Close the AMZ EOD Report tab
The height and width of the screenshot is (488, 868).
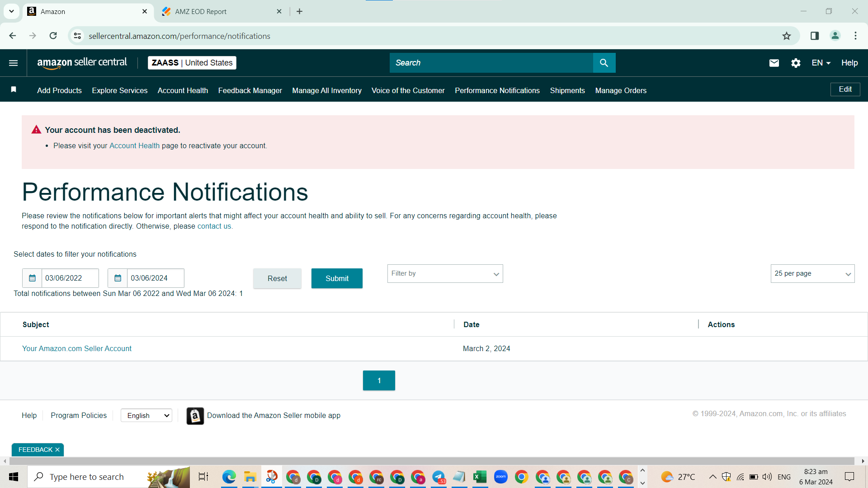tap(279, 11)
